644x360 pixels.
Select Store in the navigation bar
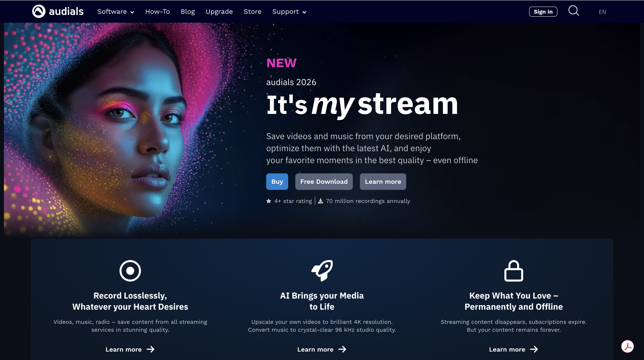(252, 11)
